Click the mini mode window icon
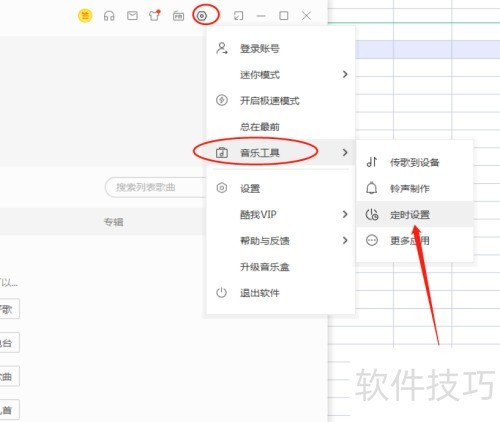Screen dimensions: 500x422 pos(238,16)
